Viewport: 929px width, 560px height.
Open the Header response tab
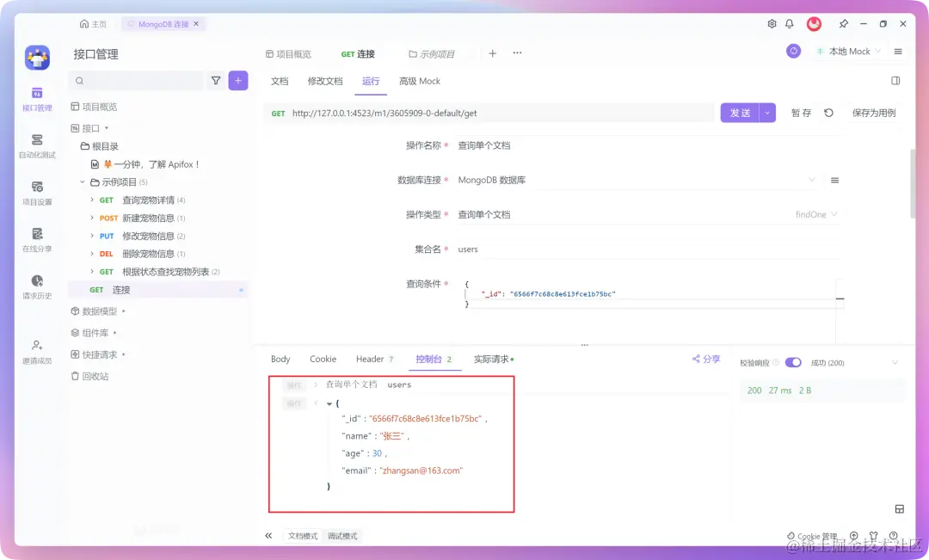tap(374, 359)
